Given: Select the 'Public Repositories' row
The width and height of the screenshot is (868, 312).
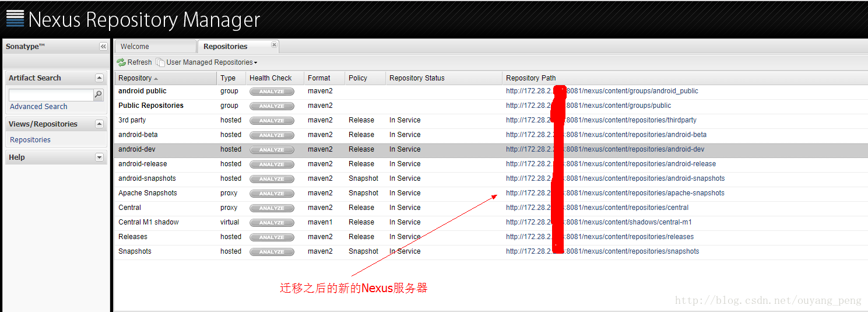Looking at the screenshot, I should 491,106.
